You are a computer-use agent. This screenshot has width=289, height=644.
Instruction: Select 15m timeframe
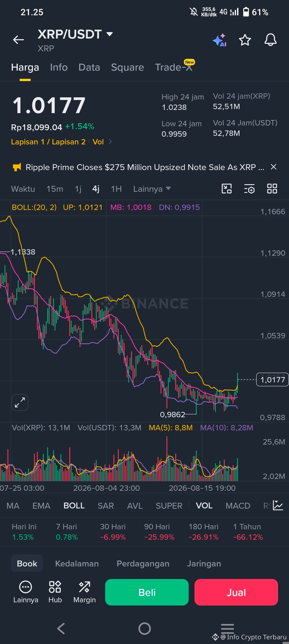[x=55, y=189]
